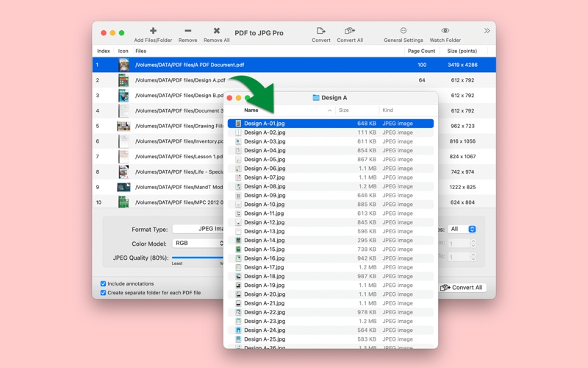Click the Add Files/Folder plus icon
The width and height of the screenshot is (588, 368).
(153, 31)
